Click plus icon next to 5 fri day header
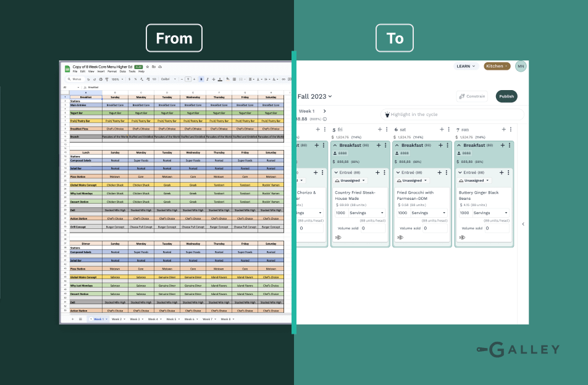The image size is (588, 385). [x=380, y=130]
